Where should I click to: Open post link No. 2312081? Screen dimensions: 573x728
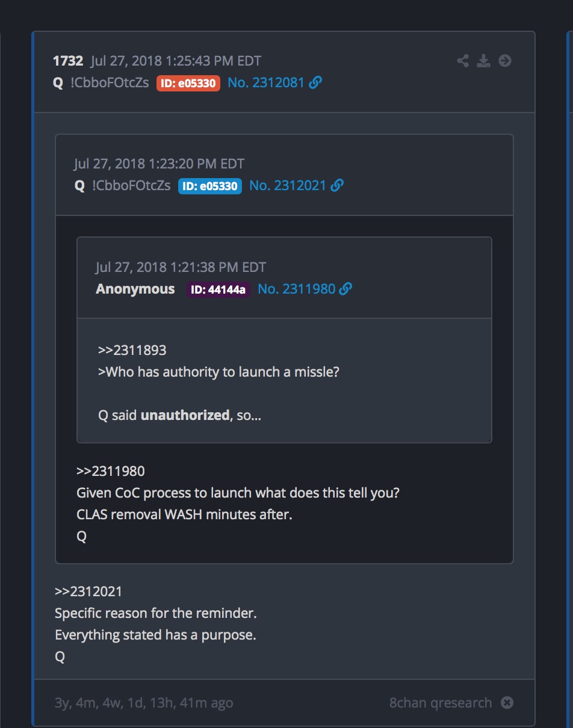pos(266,83)
